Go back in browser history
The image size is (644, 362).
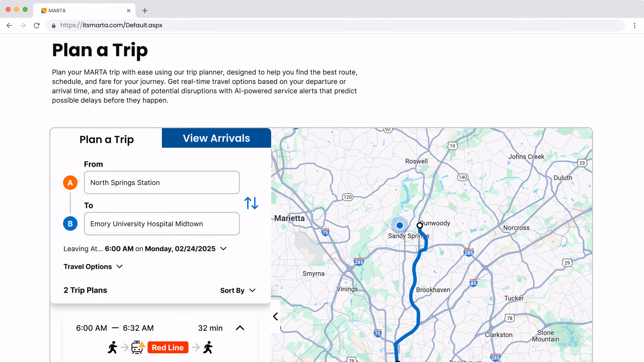9,25
